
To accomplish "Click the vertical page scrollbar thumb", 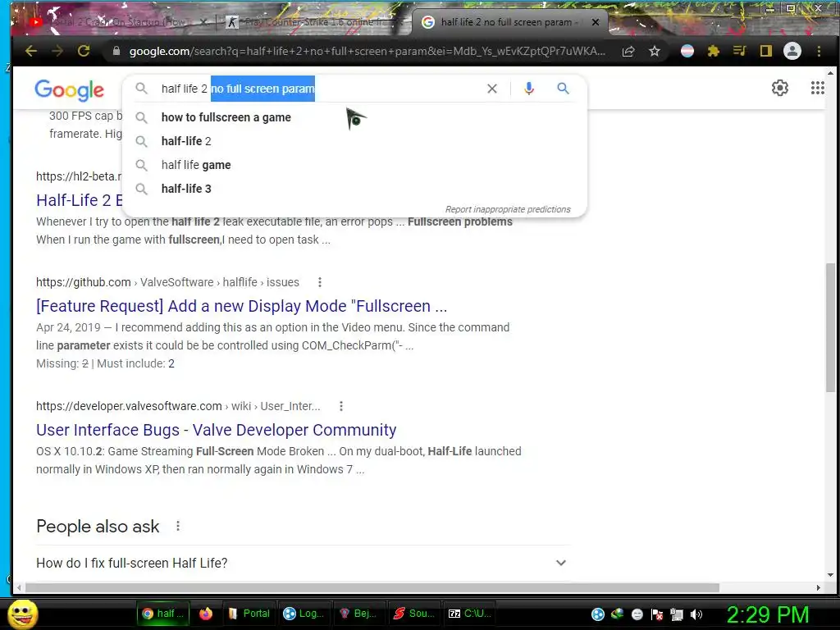I will point(830,326).
